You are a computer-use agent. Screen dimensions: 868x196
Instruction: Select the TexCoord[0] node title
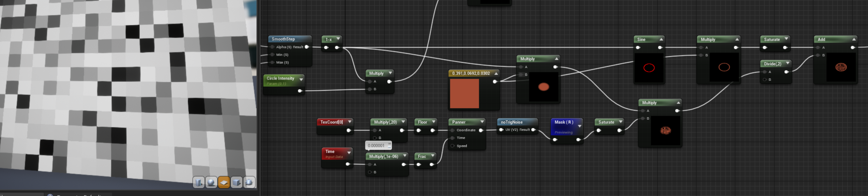332,122
